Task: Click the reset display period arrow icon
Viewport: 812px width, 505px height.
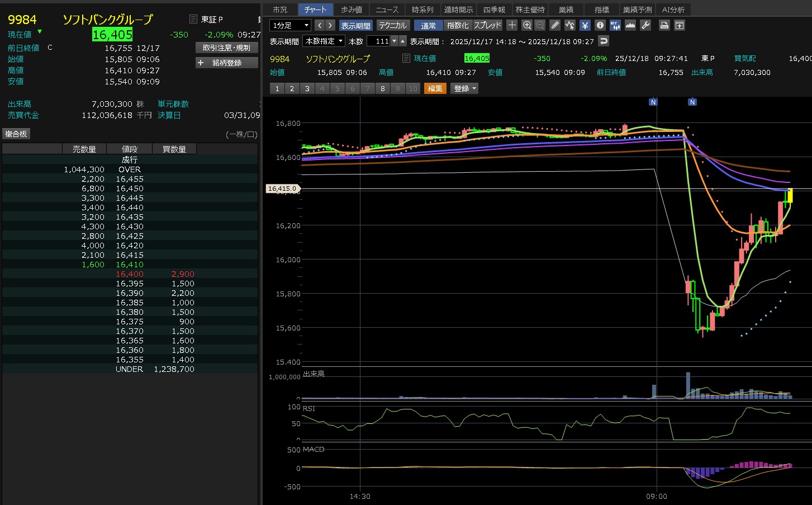Action: (603, 41)
